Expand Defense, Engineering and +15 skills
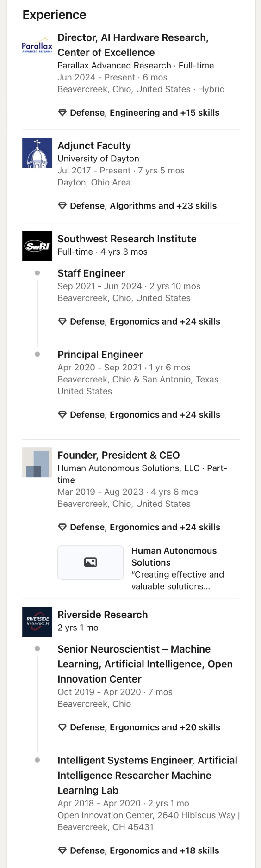The image size is (261, 868). click(x=138, y=113)
